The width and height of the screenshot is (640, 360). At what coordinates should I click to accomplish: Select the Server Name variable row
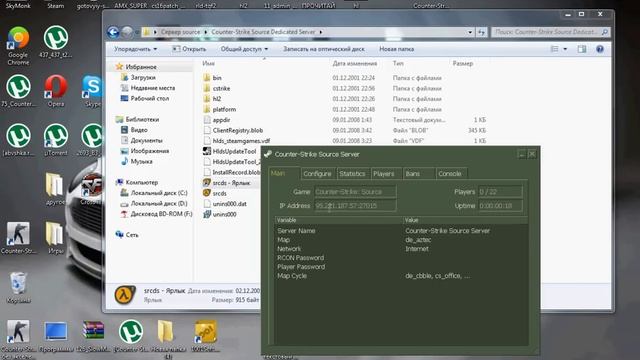(x=401, y=231)
